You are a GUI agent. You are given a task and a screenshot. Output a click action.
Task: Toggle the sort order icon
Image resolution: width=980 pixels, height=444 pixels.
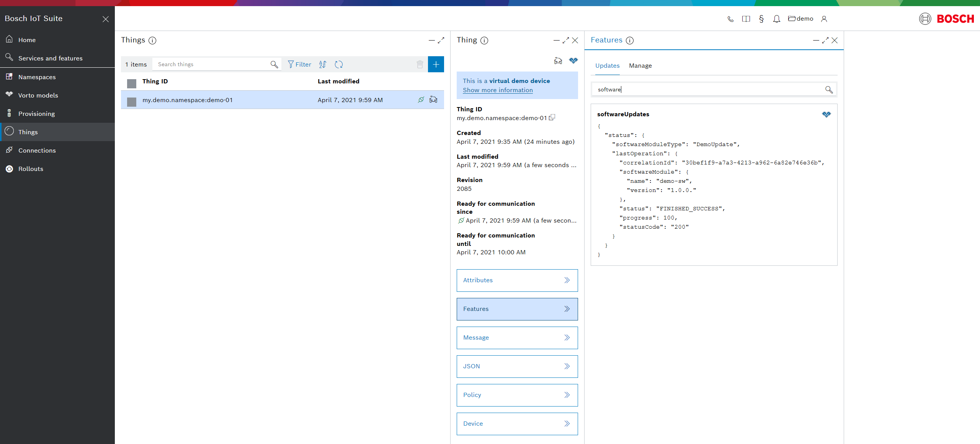(x=323, y=64)
